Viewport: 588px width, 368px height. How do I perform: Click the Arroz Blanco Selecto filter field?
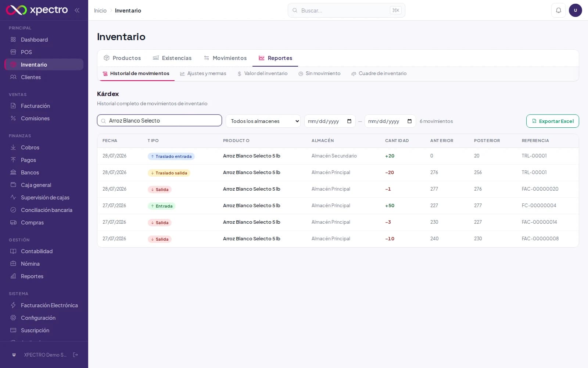tap(159, 120)
